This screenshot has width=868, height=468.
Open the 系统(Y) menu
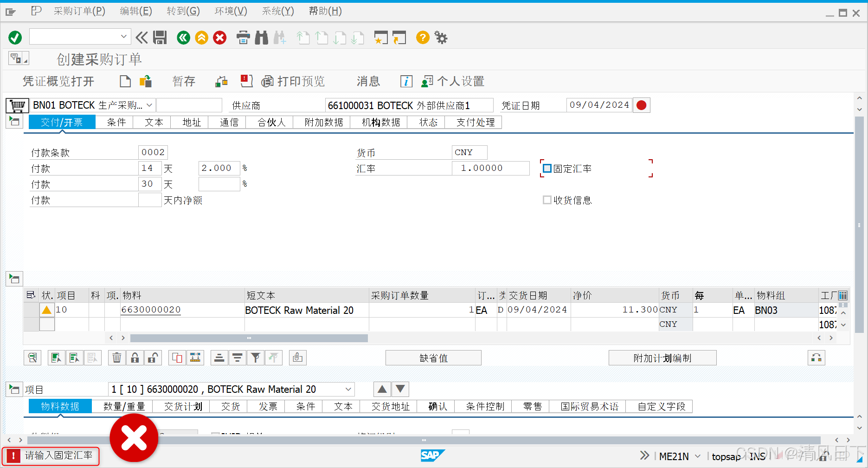tap(277, 11)
